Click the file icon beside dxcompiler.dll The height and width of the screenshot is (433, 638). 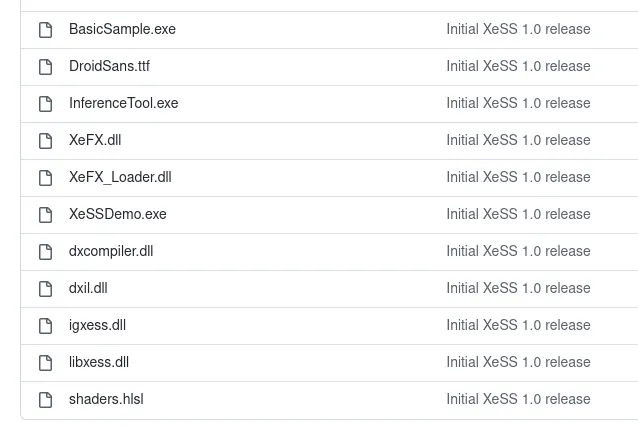(x=45, y=252)
